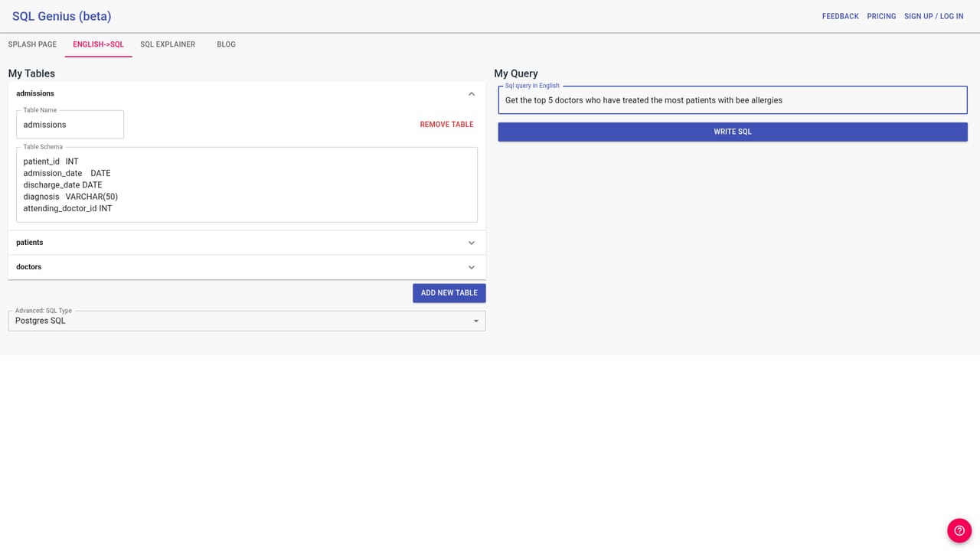Focus the Table Name input field
Image resolution: width=980 pixels, height=551 pixels.
(x=70, y=125)
